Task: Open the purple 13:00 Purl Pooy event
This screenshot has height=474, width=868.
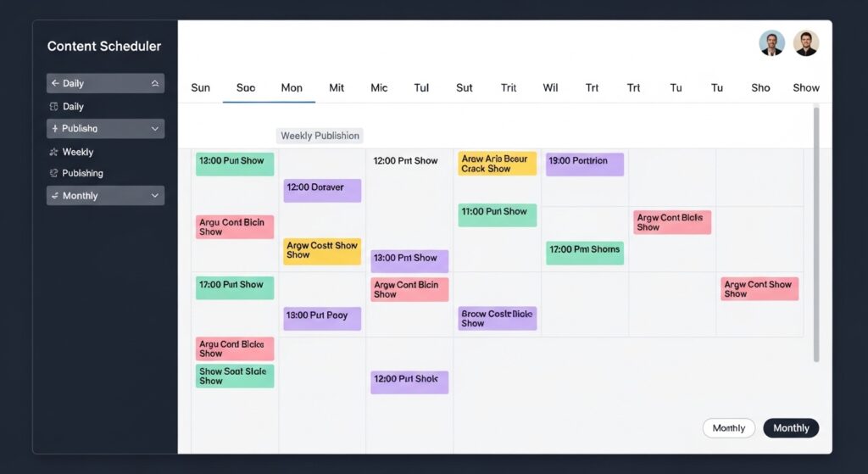Action: (x=322, y=319)
